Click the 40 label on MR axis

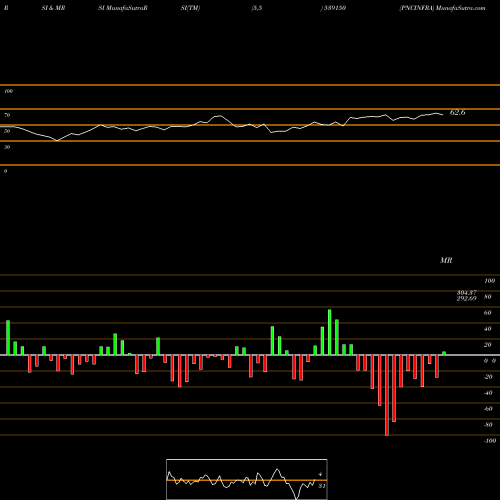[487, 329]
